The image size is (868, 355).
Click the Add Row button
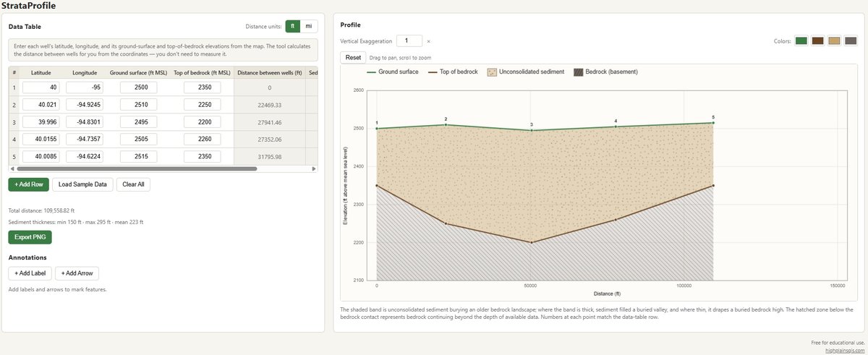[x=28, y=184]
